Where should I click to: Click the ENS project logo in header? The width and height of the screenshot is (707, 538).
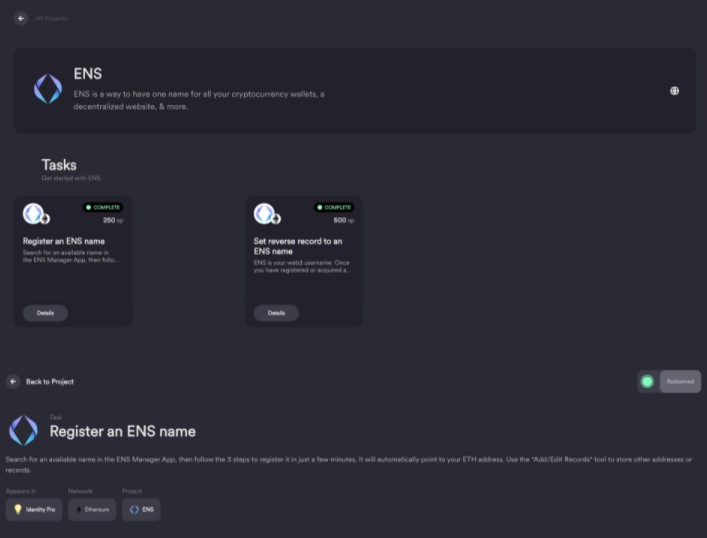(48, 89)
